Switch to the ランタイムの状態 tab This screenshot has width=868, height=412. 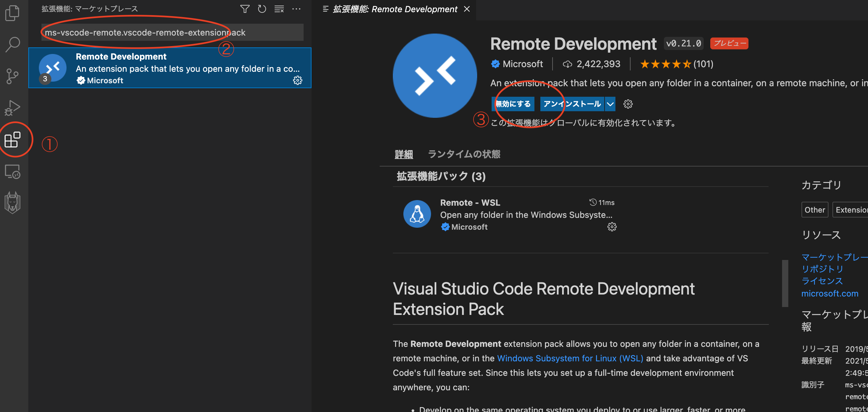coord(464,154)
